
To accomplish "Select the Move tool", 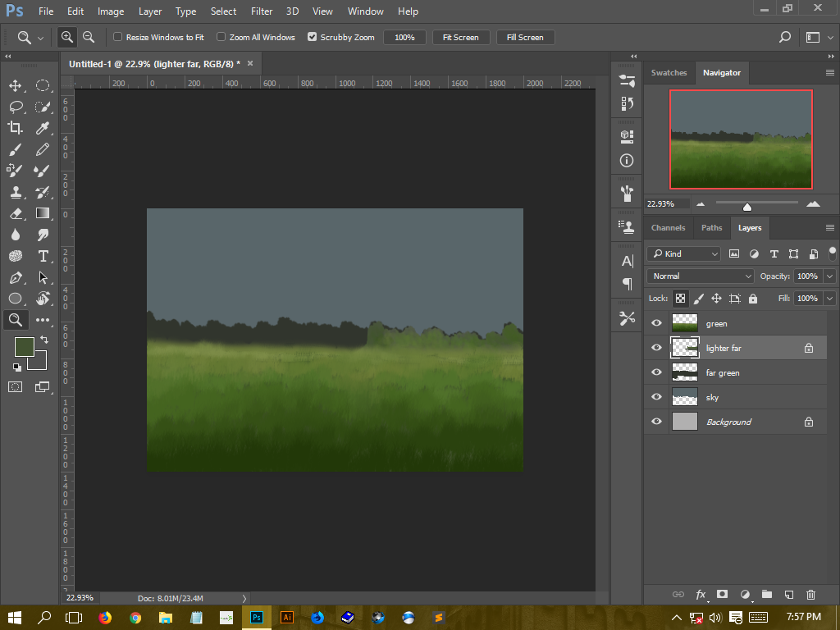I will click(x=15, y=85).
